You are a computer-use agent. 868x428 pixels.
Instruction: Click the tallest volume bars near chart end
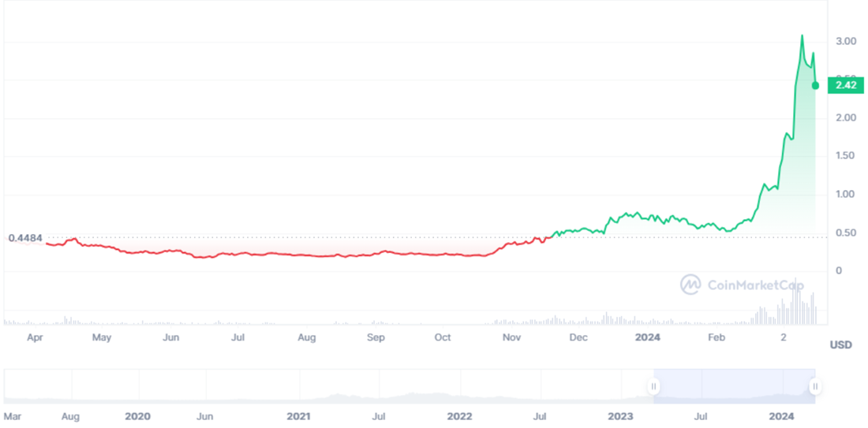797,303
